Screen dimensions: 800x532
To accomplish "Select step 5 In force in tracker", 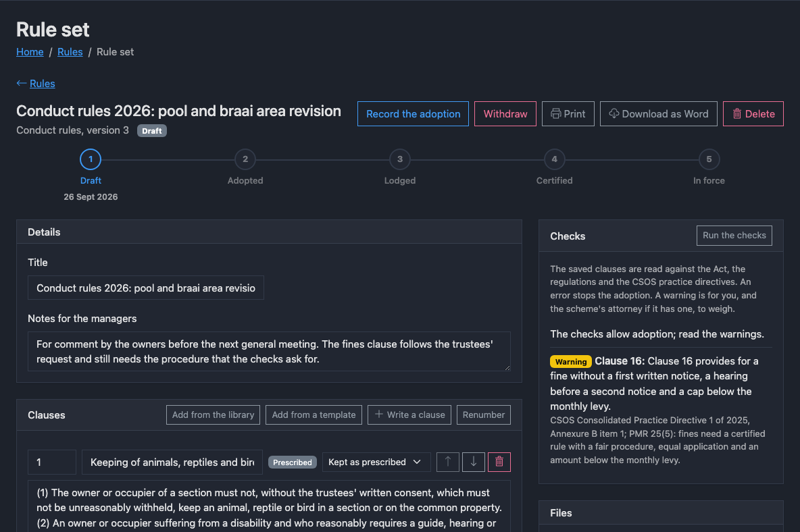I will click(709, 159).
